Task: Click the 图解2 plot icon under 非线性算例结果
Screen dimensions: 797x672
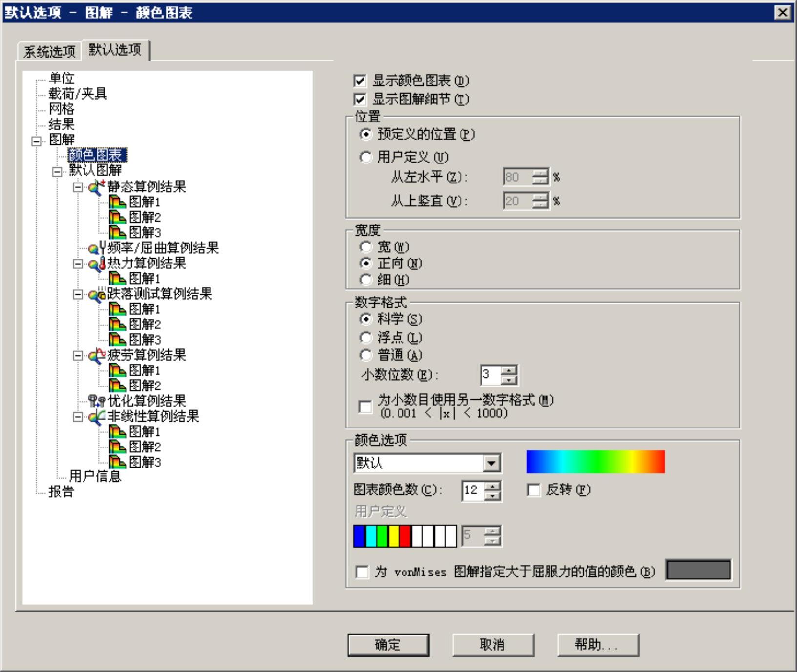Action: pos(118,447)
